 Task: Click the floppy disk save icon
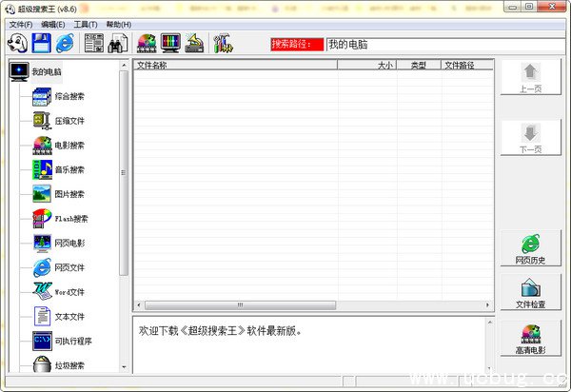pos(41,43)
